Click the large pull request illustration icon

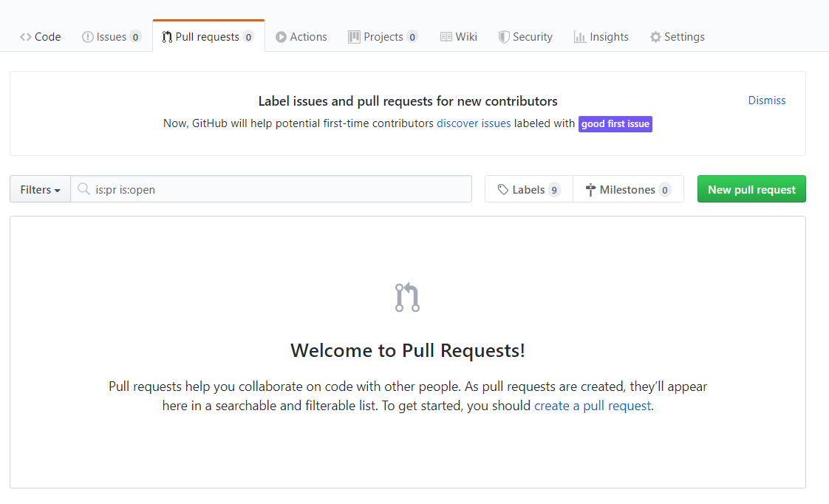point(407,297)
